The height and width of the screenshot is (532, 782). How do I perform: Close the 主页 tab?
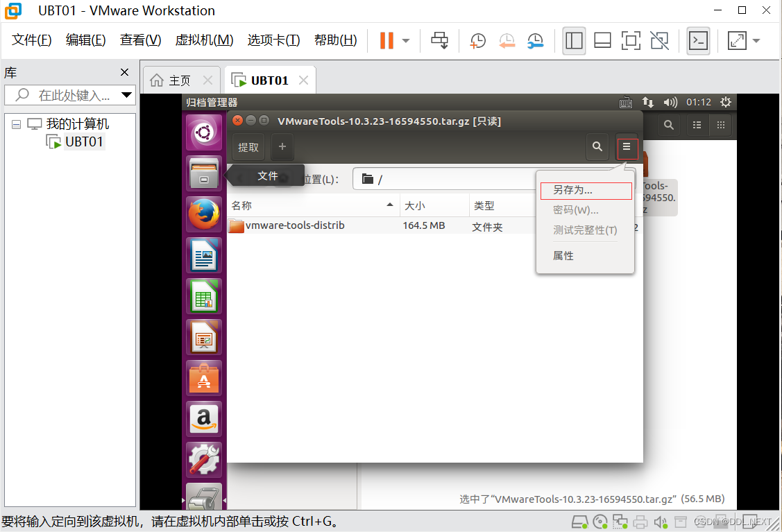point(208,80)
